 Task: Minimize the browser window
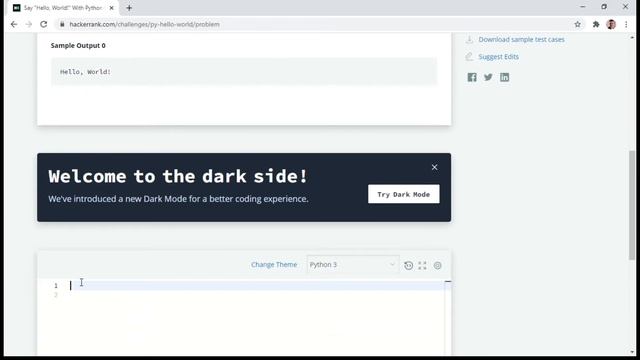[582, 7]
